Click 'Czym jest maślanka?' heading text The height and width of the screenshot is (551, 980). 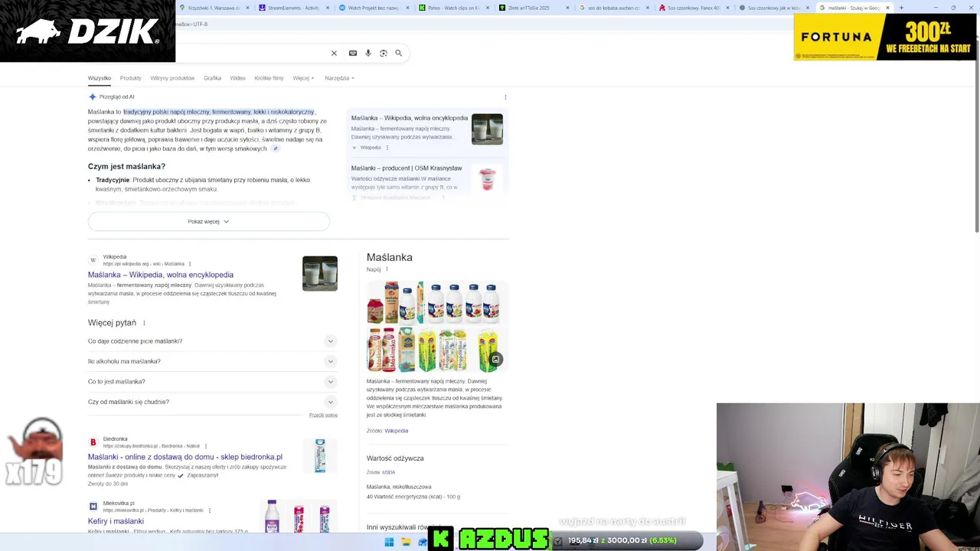tap(126, 166)
